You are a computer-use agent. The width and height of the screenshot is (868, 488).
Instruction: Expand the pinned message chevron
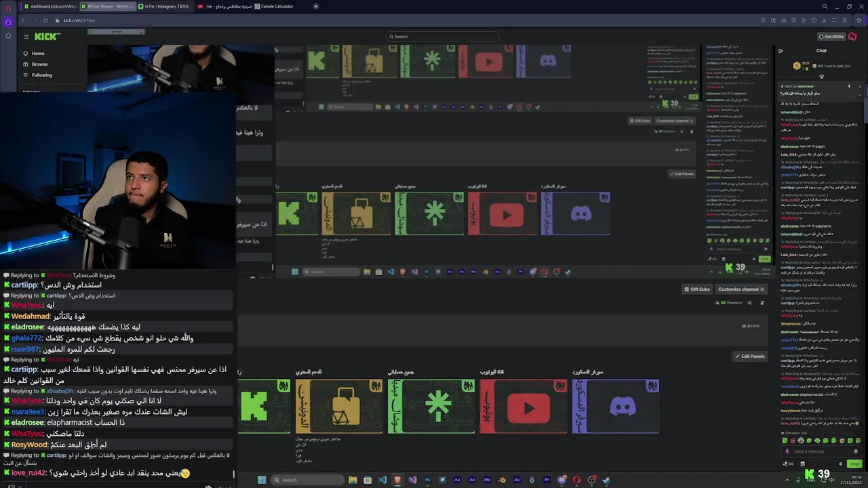point(860,94)
